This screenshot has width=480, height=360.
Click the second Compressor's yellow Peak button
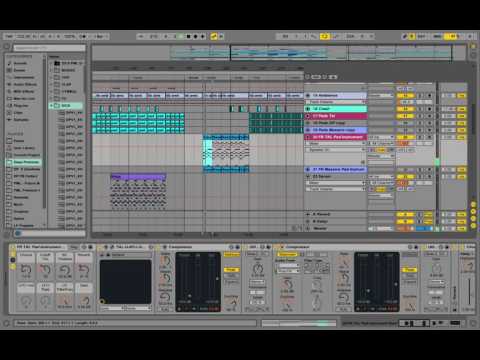[x=410, y=270]
